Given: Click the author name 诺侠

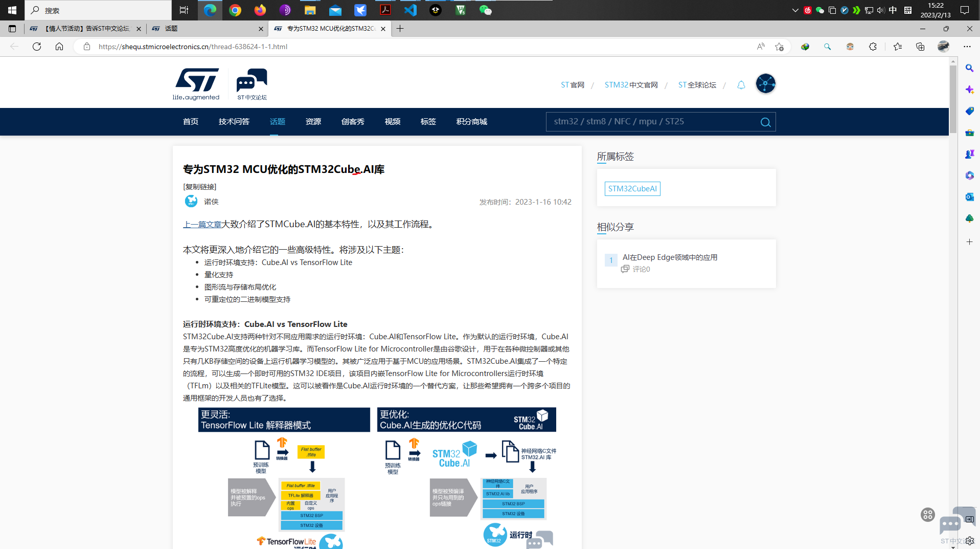Looking at the screenshot, I should [211, 202].
